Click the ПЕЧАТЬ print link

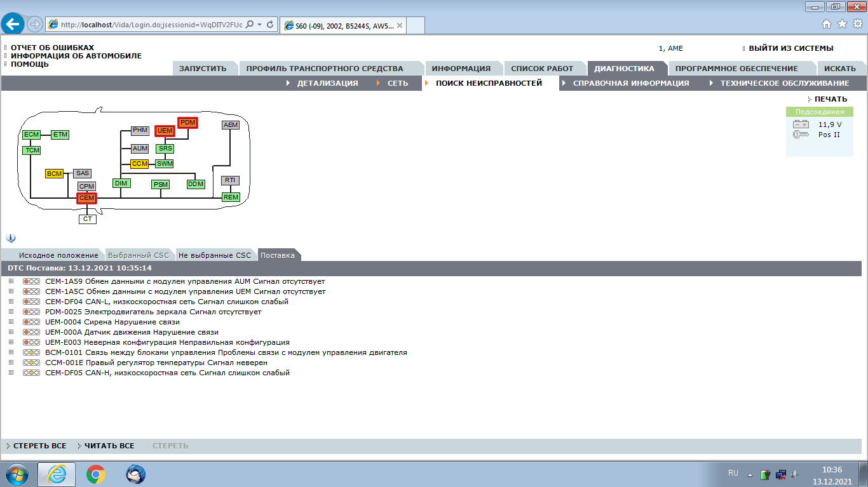[831, 99]
